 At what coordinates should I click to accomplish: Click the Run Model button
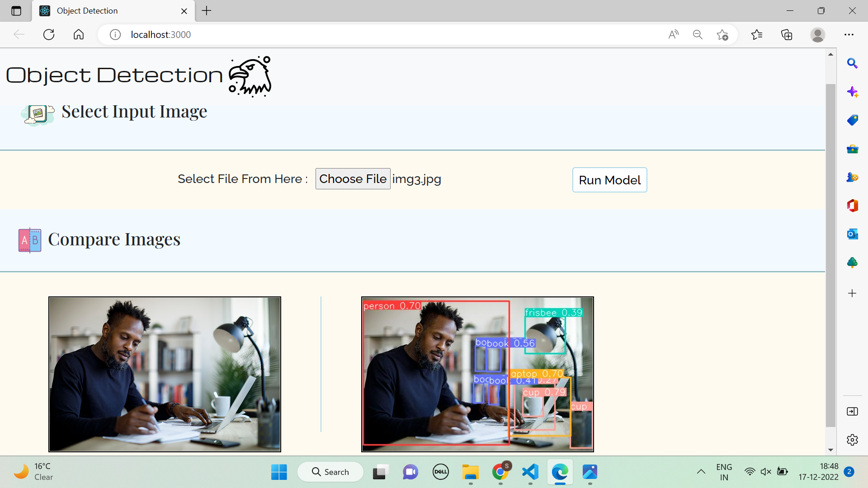[609, 180]
